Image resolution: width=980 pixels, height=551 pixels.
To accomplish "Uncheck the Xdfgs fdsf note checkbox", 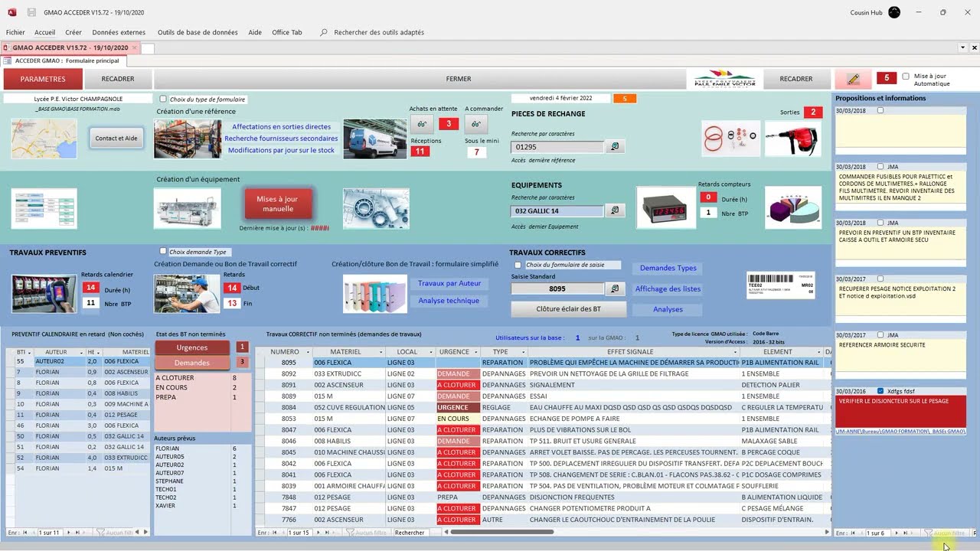I will 880,391.
